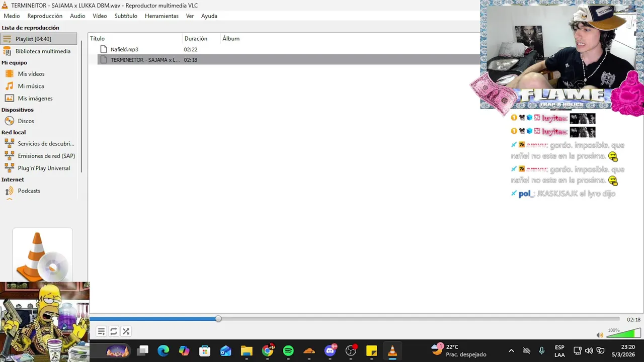Open Discord from taskbar

pyautogui.click(x=330, y=350)
